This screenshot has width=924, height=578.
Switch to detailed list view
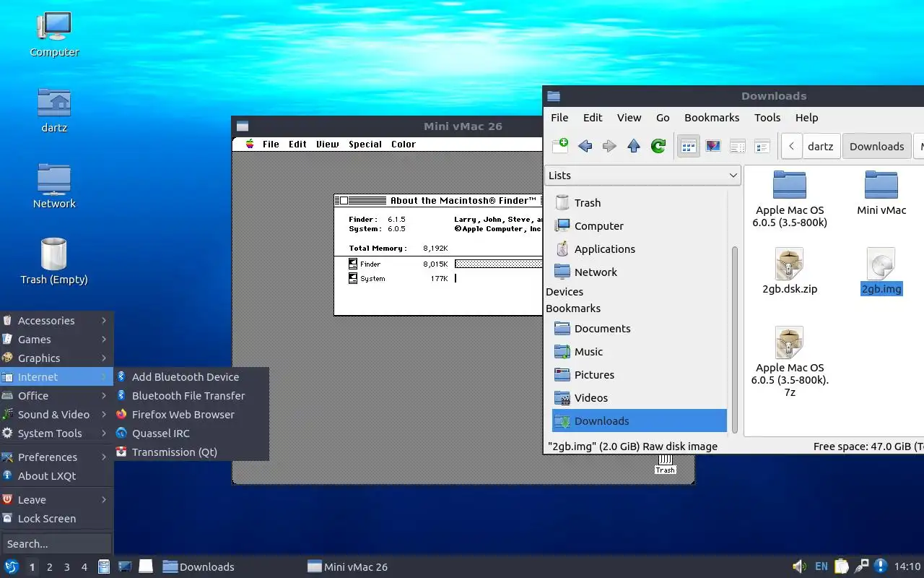point(762,146)
